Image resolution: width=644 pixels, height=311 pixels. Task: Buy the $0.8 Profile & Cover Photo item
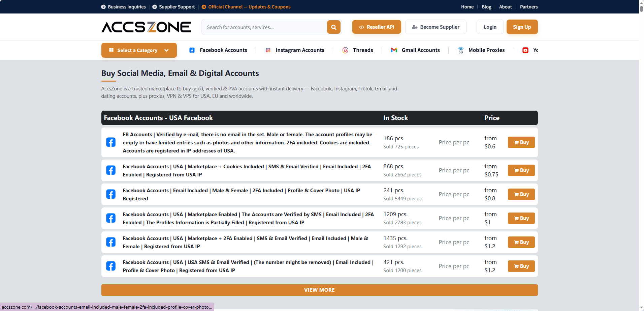click(x=521, y=194)
